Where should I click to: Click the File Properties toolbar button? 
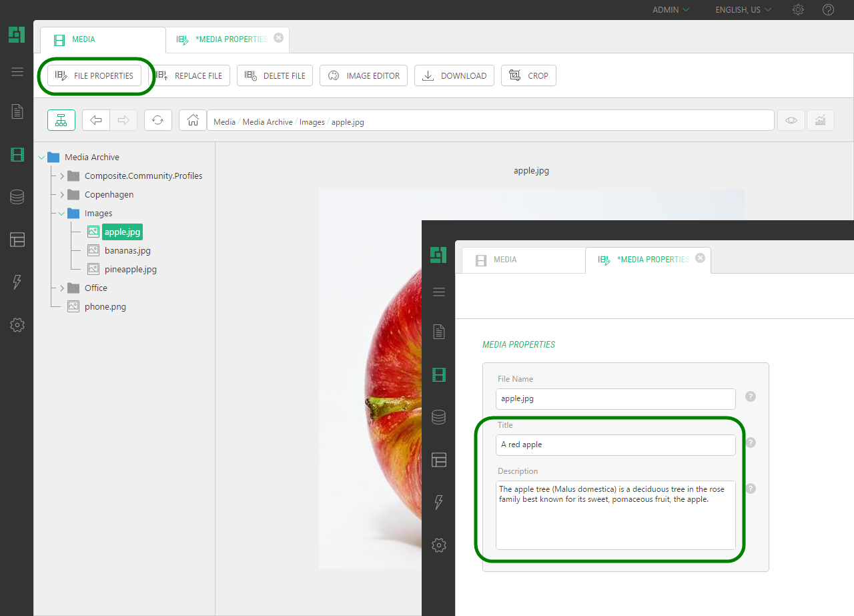(x=94, y=76)
